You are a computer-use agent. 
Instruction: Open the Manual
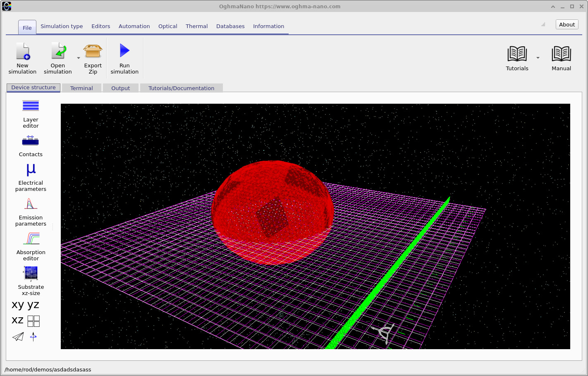(561, 59)
